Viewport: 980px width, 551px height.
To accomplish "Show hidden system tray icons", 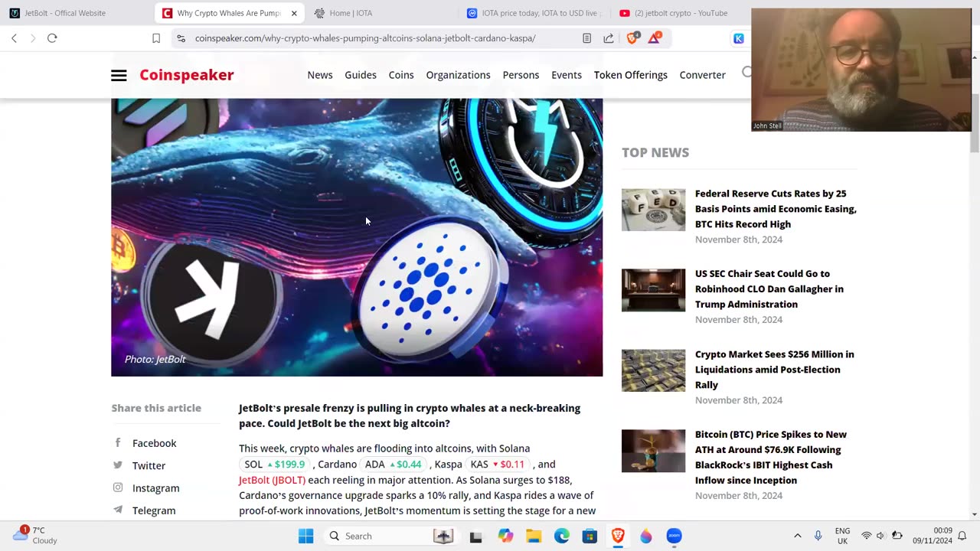I will tap(797, 536).
